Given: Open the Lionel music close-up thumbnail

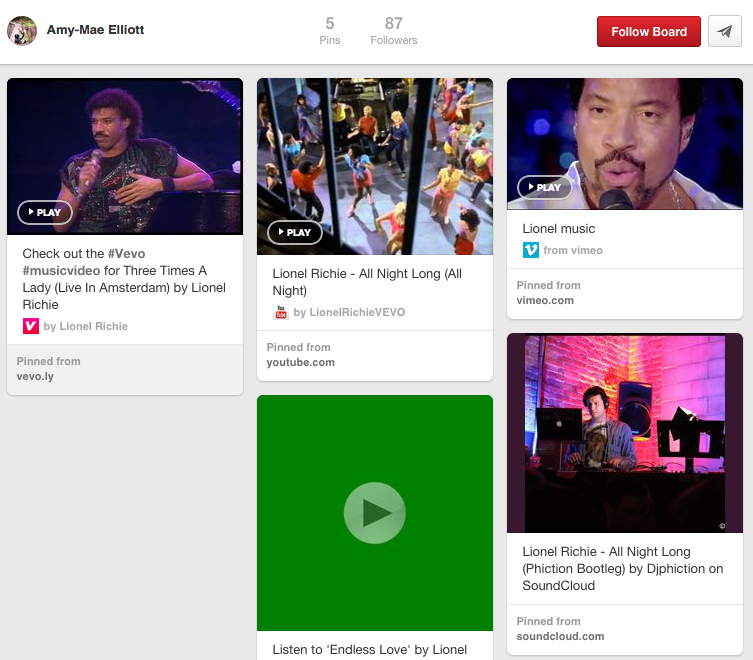Looking at the screenshot, I should (x=625, y=144).
